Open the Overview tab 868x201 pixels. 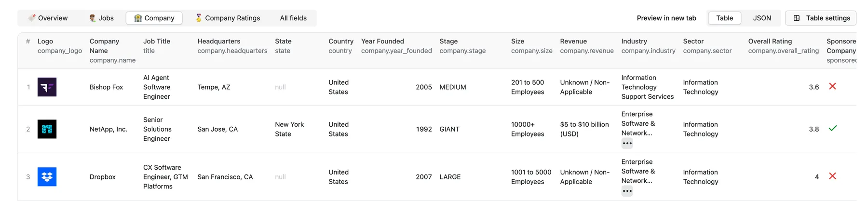pos(48,18)
